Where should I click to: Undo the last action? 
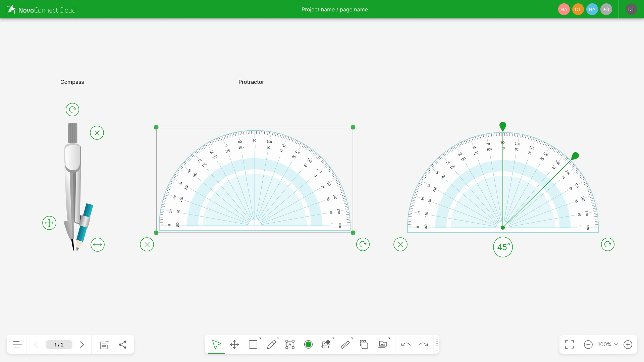406,344
